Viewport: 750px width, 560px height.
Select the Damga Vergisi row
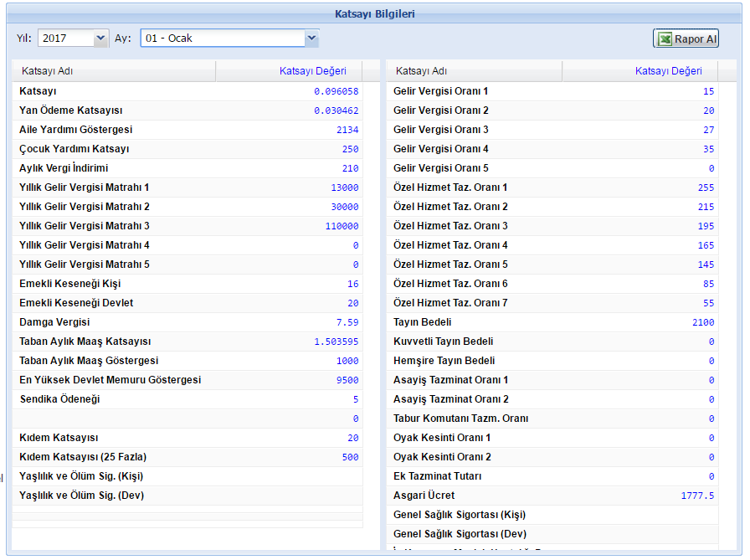[x=54, y=322]
